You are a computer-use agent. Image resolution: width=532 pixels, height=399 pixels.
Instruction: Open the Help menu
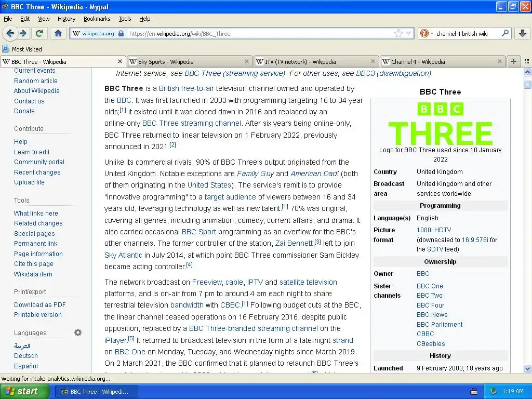tap(144, 19)
